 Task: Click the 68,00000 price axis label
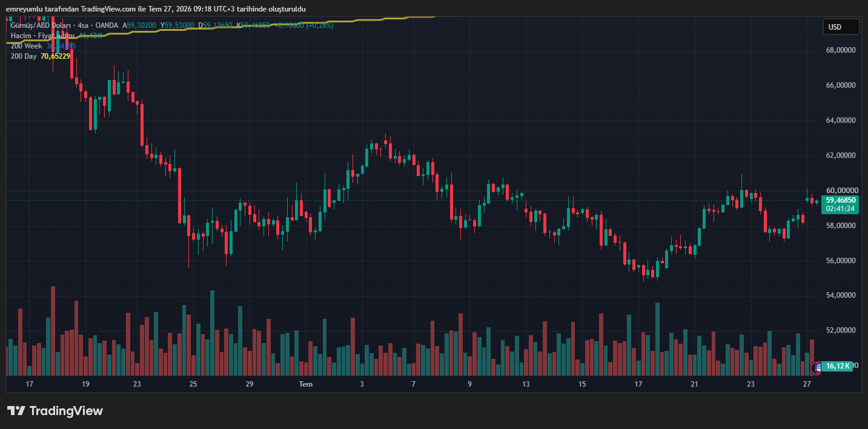click(x=841, y=50)
